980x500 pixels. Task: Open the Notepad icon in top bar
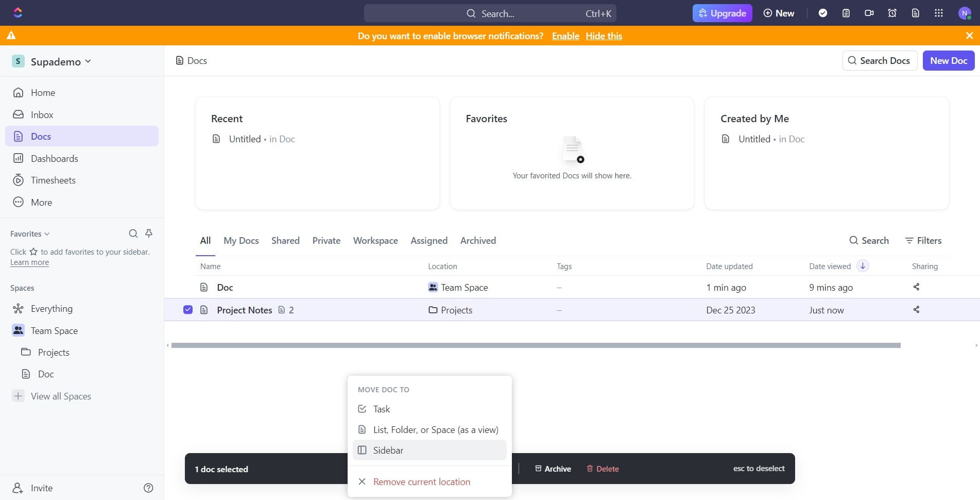click(x=846, y=13)
